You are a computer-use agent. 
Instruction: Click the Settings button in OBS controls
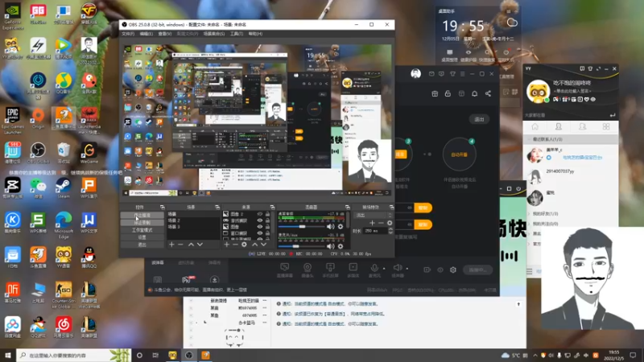click(142, 237)
